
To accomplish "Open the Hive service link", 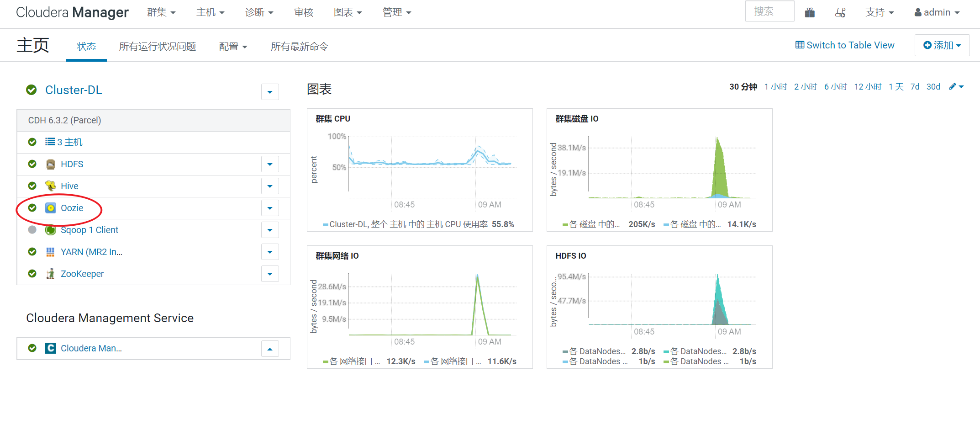I will [69, 186].
